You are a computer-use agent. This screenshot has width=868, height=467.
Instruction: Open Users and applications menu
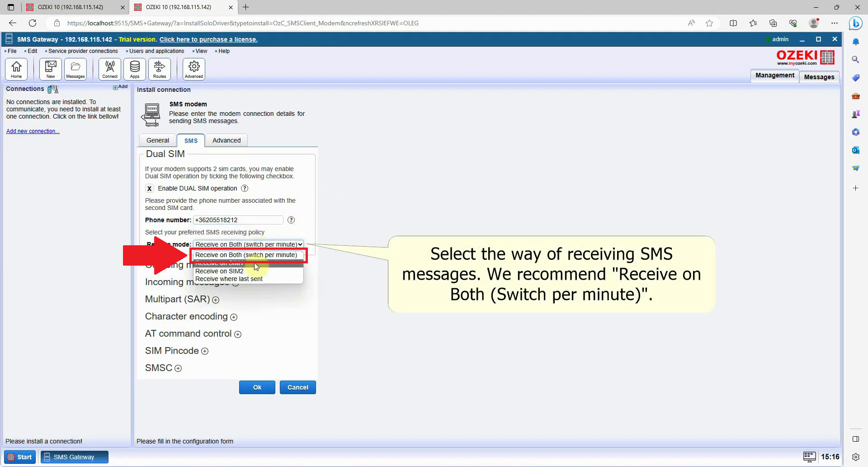pyautogui.click(x=156, y=51)
